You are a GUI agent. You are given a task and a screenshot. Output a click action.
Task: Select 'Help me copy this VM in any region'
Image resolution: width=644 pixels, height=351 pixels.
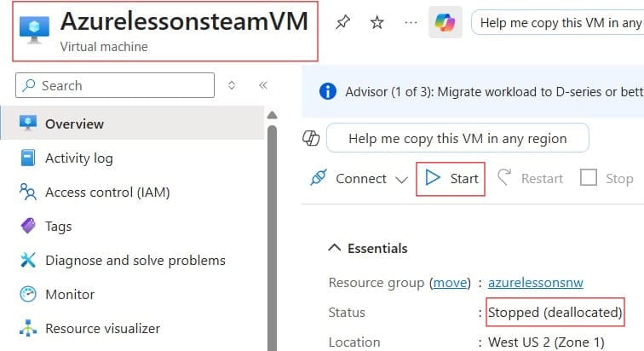tap(457, 138)
